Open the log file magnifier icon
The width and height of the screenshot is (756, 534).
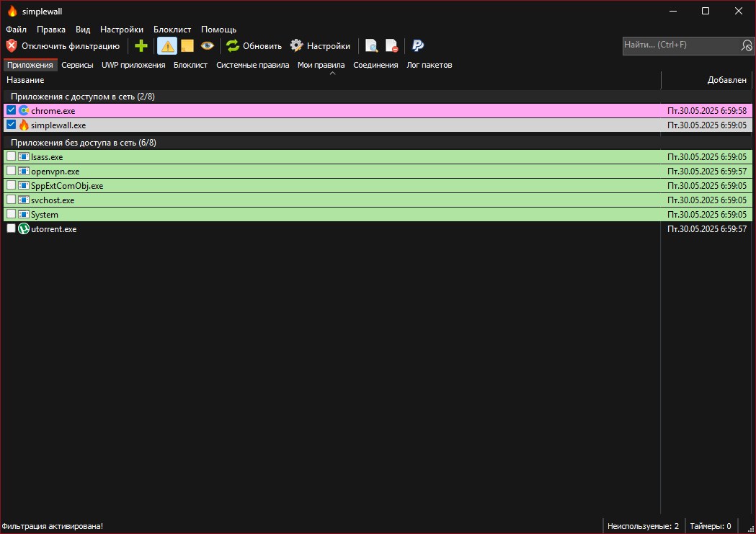pyautogui.click(x=371, y=46)
